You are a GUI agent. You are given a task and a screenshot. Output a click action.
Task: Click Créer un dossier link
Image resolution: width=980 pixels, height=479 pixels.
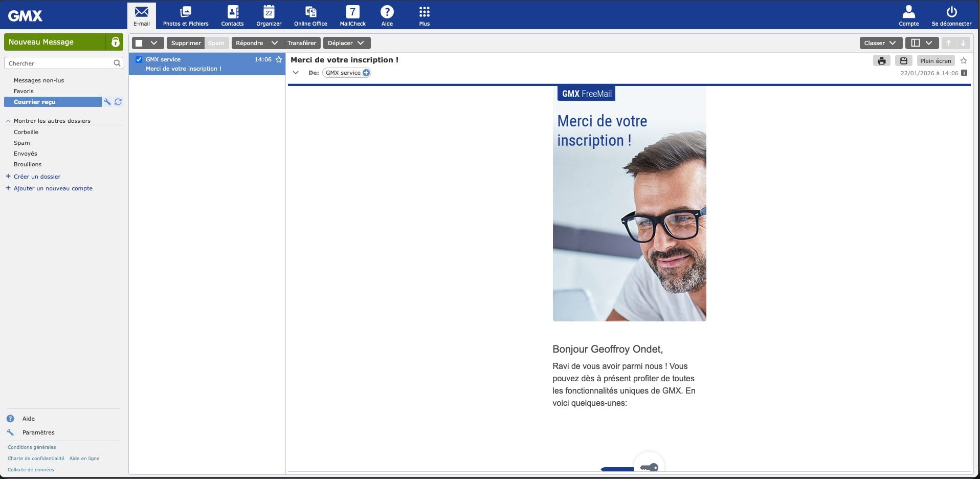pos(37,177)
